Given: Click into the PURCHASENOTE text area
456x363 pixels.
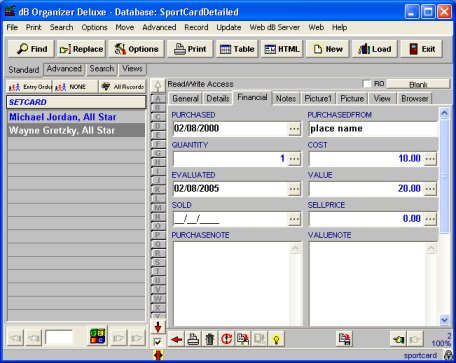Looking at the screenshot, I should 232,284.
